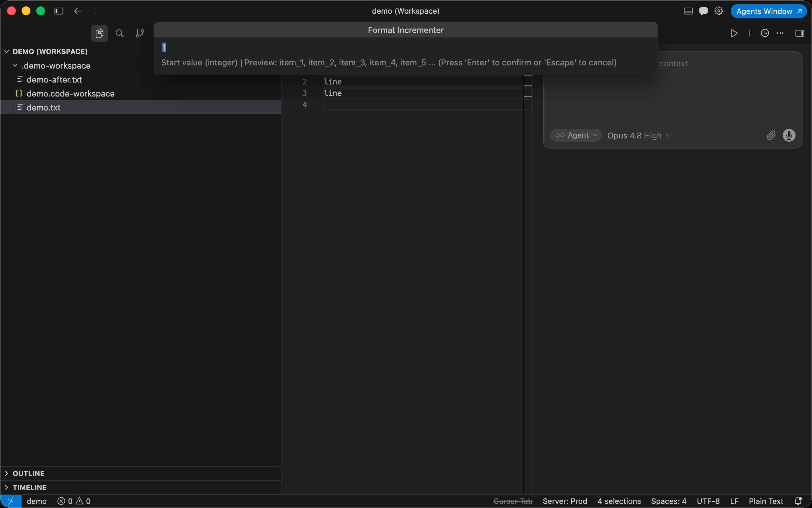Click the run triangle icon in chat header
Image resolution: width=812 pixels, height=508 pixels.
point(734,33)
